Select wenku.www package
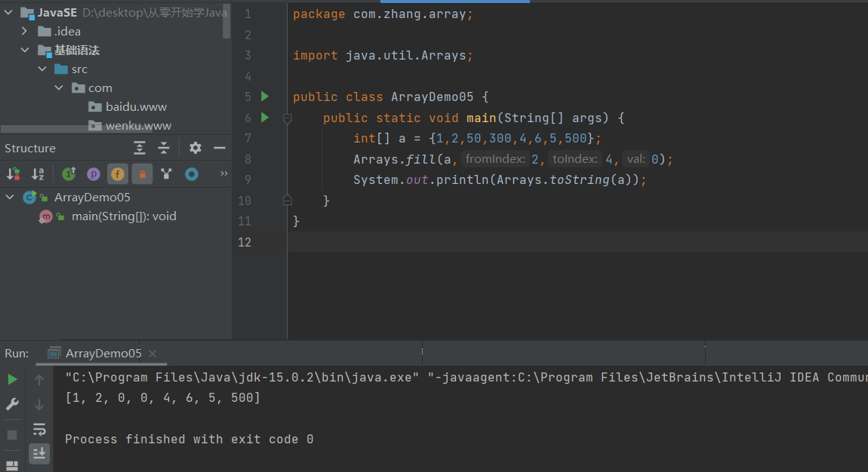Screen dimensions: 868x472 (138, 125)
